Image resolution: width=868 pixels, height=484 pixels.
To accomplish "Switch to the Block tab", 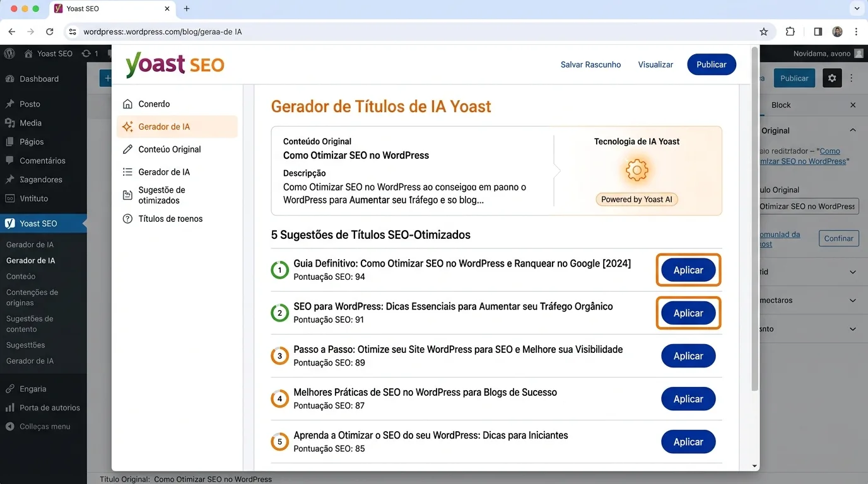I will (781, 105).
